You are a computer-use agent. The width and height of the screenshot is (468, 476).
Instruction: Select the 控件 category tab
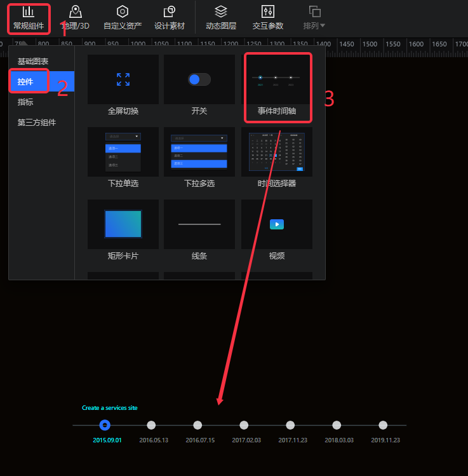[26, 81]
